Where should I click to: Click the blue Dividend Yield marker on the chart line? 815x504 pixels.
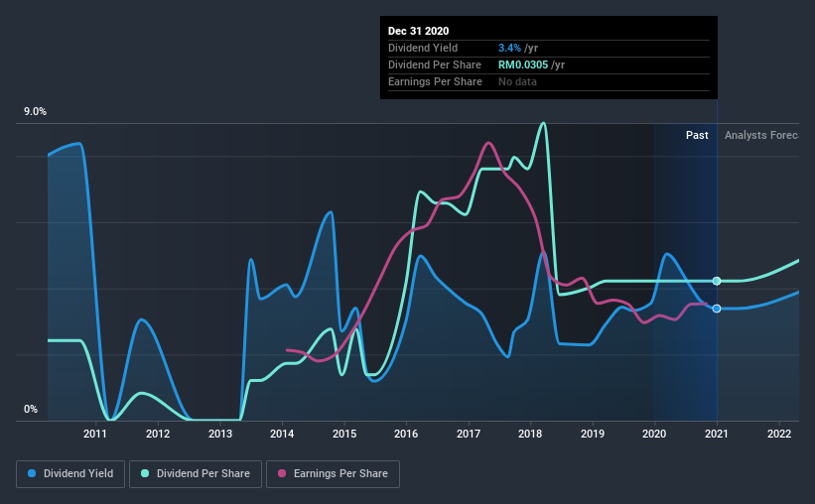click(x=717, y=309)
